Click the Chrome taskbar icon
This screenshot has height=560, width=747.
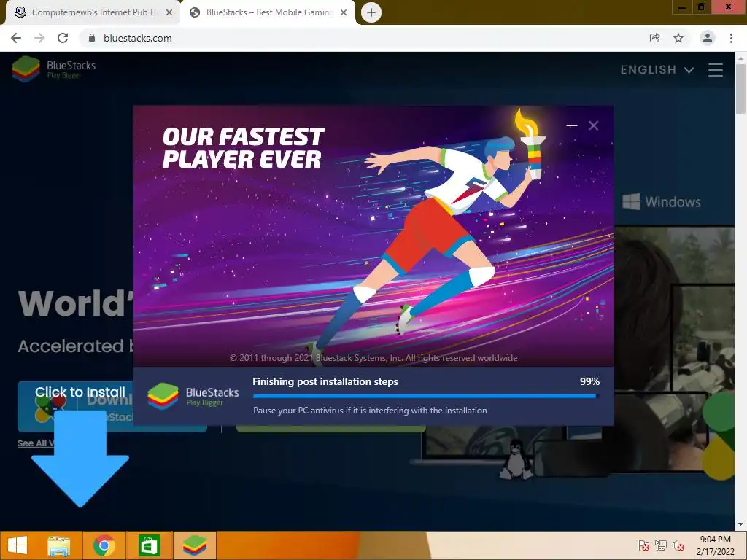point(104,545)
